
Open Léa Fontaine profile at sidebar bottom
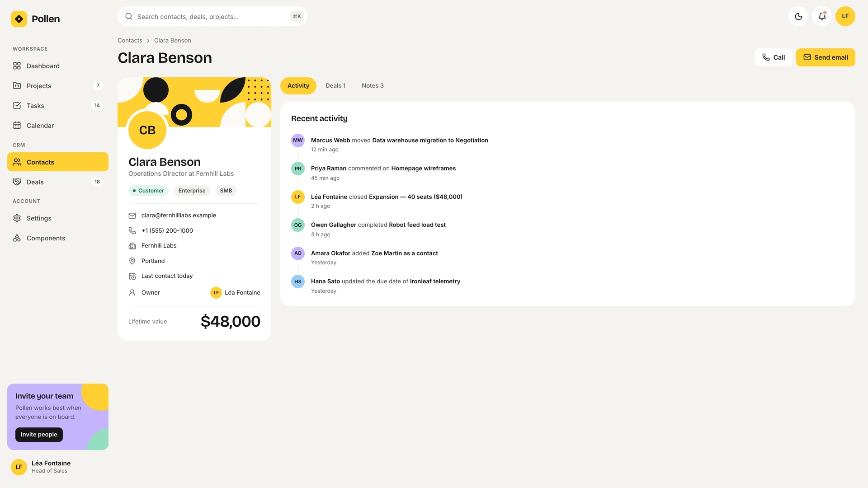click(58, 467)
